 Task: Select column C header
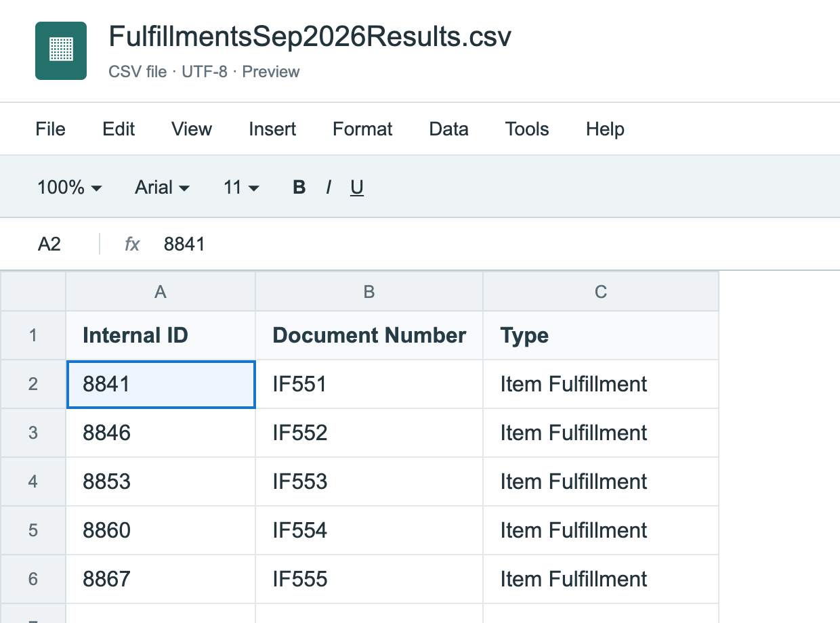pos(601,291)
